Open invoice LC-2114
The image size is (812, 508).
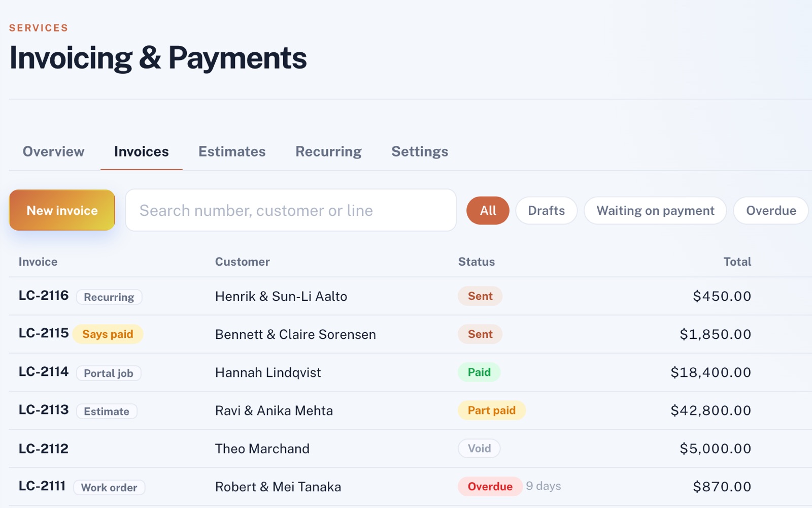[x=44, y=372]
